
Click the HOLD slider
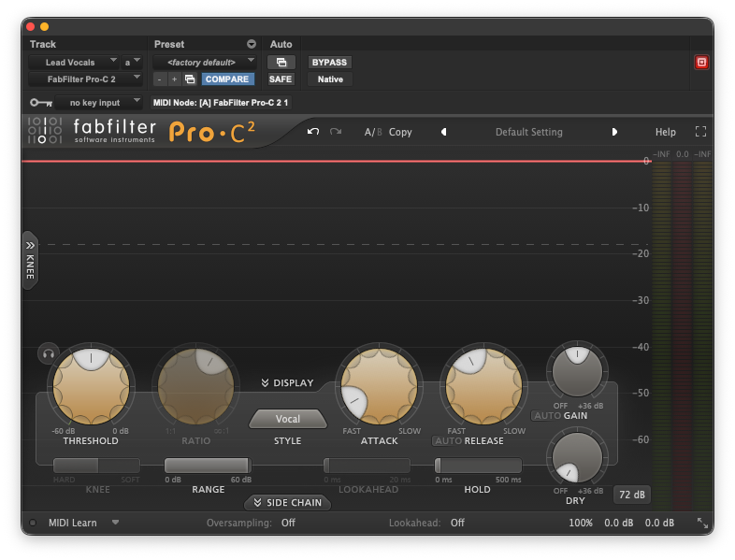(x=478, y=466)
